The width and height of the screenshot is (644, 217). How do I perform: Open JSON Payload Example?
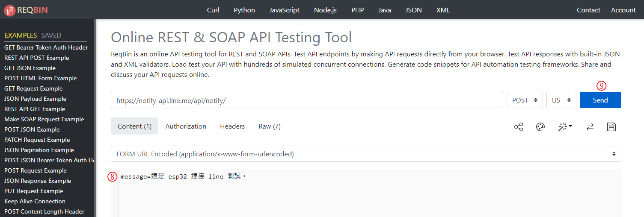coord(36,99)
